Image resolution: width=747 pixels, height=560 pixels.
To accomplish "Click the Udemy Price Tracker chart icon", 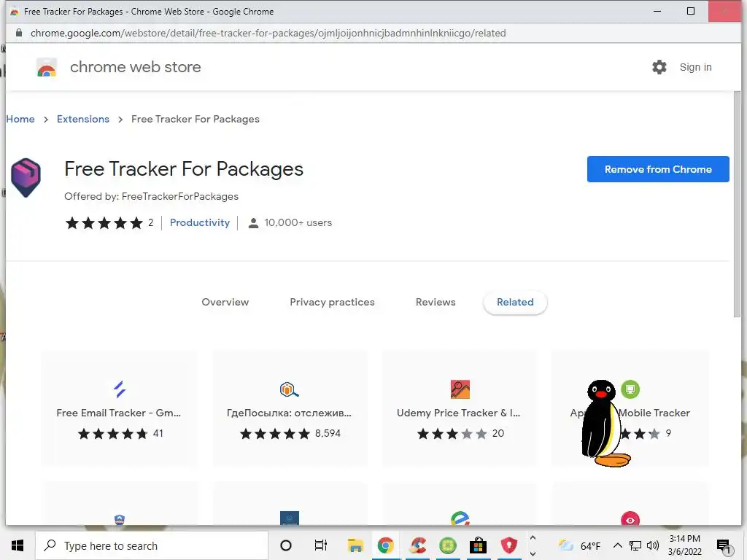I will click(x=460, y=389).
